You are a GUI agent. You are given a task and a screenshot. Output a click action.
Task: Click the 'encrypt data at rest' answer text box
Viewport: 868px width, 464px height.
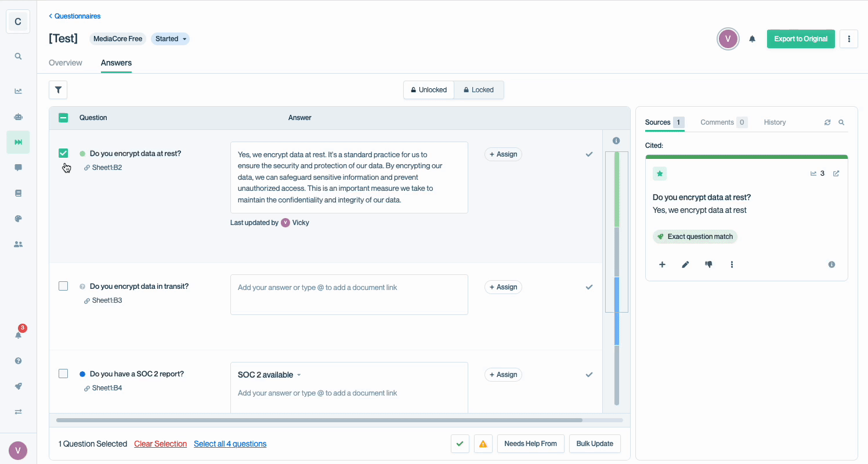[349, 177]
